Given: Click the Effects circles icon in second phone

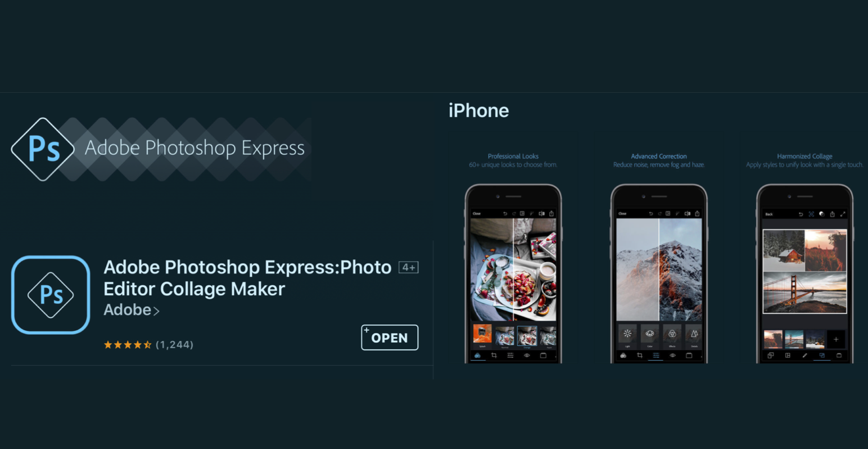Looking at the screenshot, I should tap(672, 334).
